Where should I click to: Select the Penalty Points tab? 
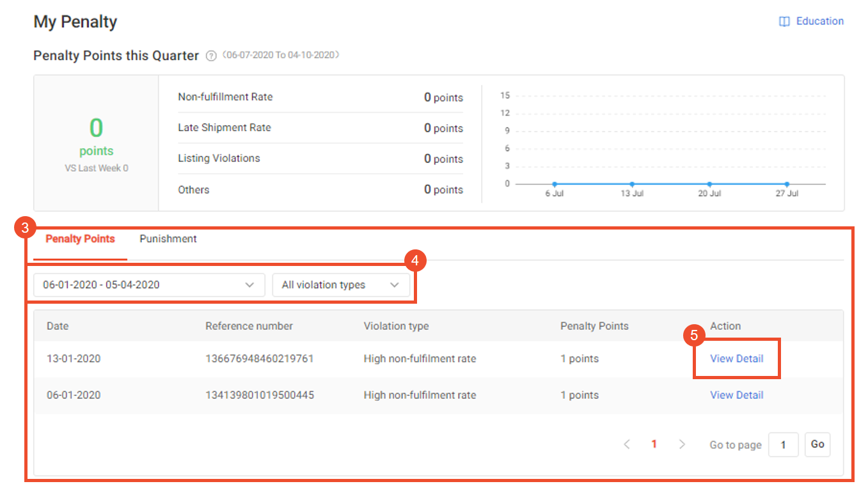[80, 238]
